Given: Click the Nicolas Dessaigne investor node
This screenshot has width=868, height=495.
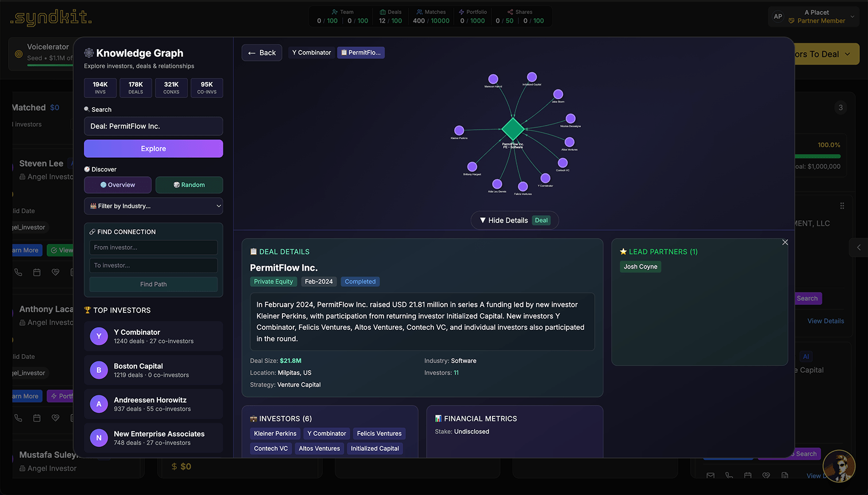Looking at the screenshot, I should 571,119.
